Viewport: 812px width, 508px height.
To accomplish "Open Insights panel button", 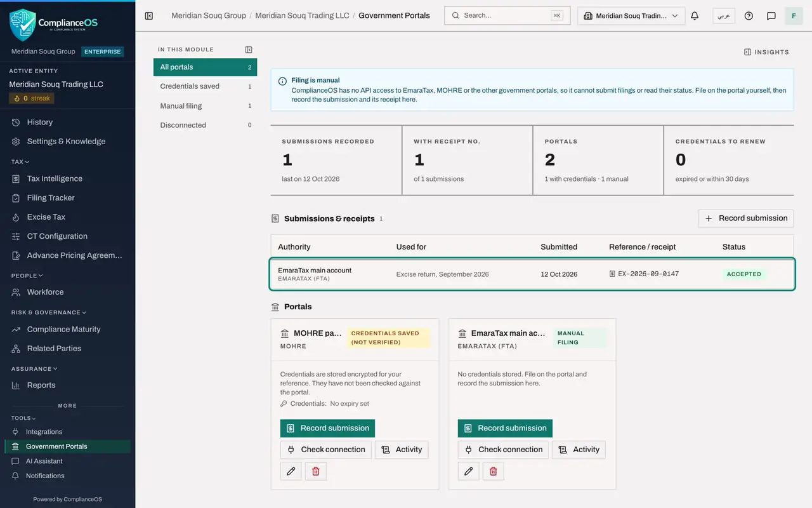I will click(766, 52).
